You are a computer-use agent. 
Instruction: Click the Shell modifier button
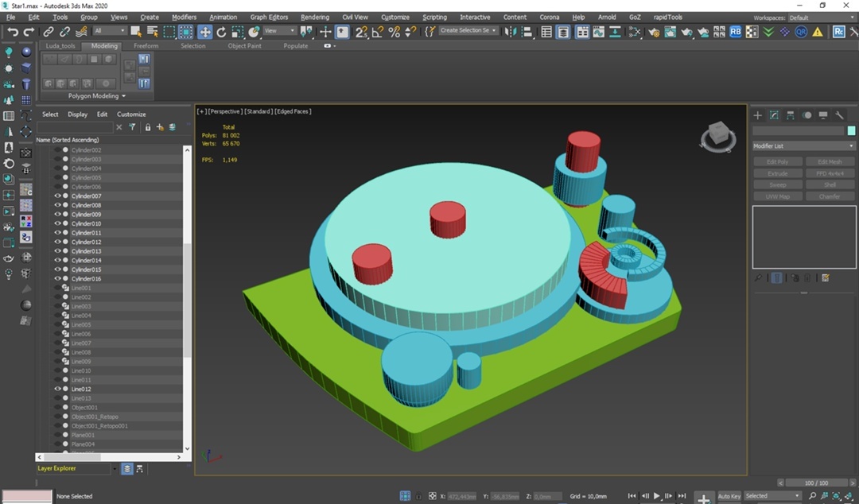[x=830, y=185]
